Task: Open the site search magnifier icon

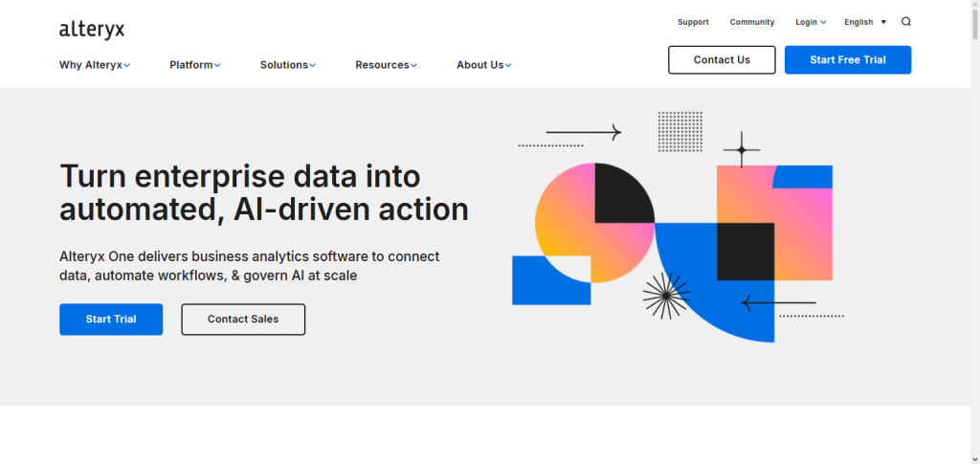Action: point(906,22)
